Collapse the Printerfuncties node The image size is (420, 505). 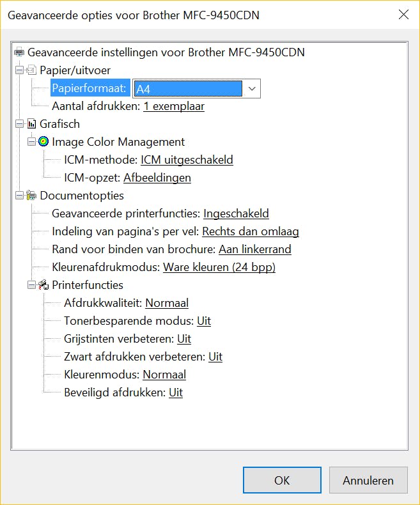pyautogui.click(x=31, y=284)
